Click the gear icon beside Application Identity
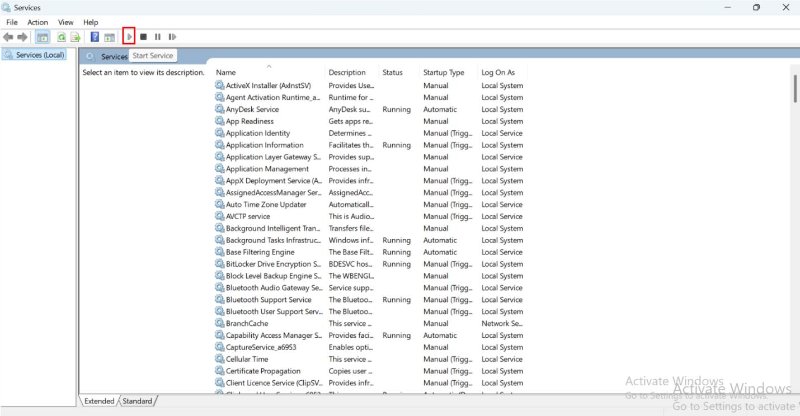800x416 pixels. click(x=219, y=133)
